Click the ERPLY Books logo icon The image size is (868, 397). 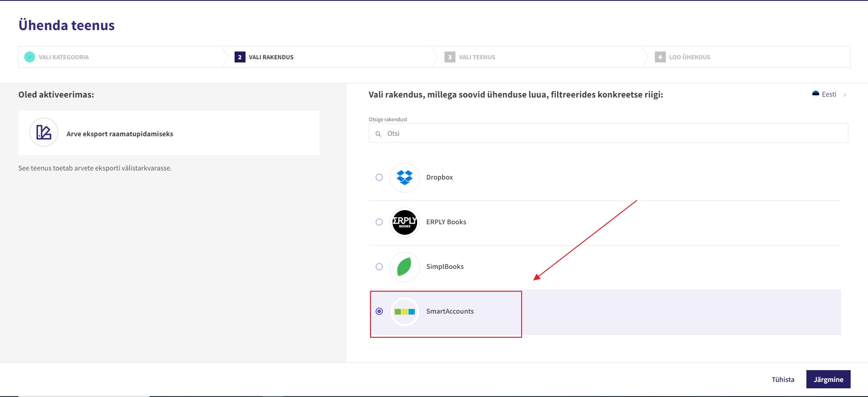coord(405,222)
